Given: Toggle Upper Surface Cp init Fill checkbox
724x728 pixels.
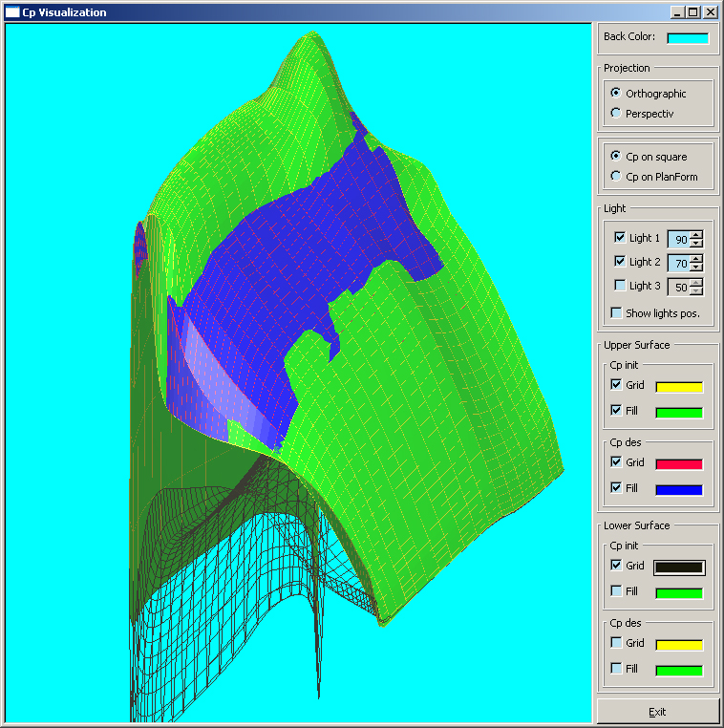Looking at the screenshot, I should tap(616, 410).
